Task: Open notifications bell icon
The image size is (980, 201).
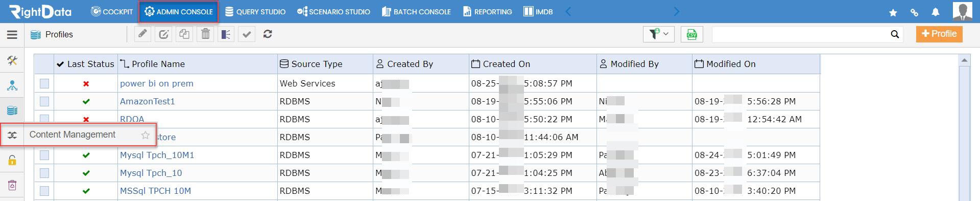Action: coord(935,12)
